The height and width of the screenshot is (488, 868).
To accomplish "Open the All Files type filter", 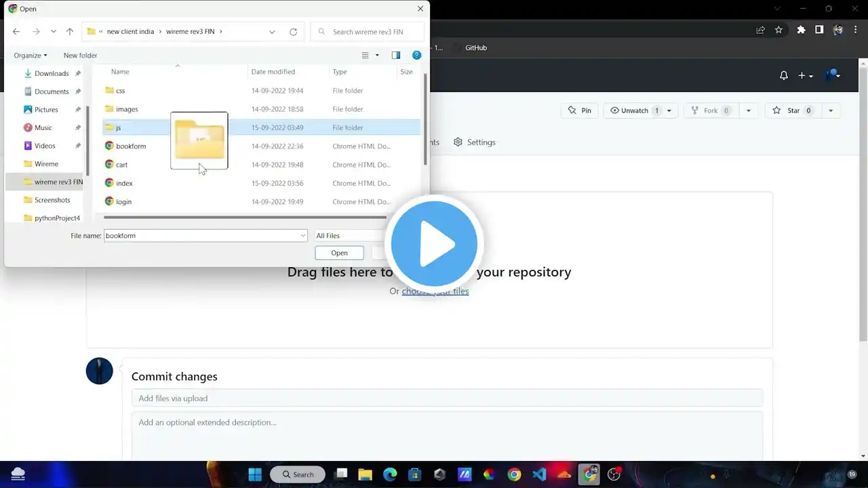I will 349,236.
